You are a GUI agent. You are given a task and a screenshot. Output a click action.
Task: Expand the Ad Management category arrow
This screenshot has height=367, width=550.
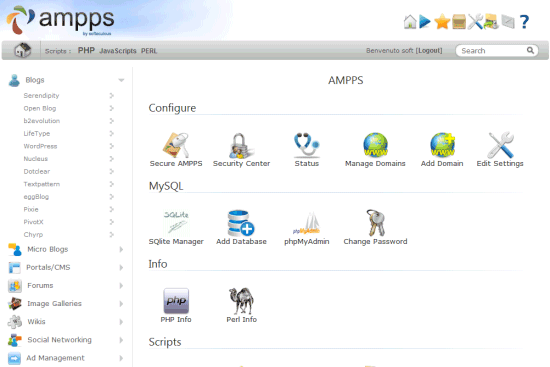click(x=121, y=358)
